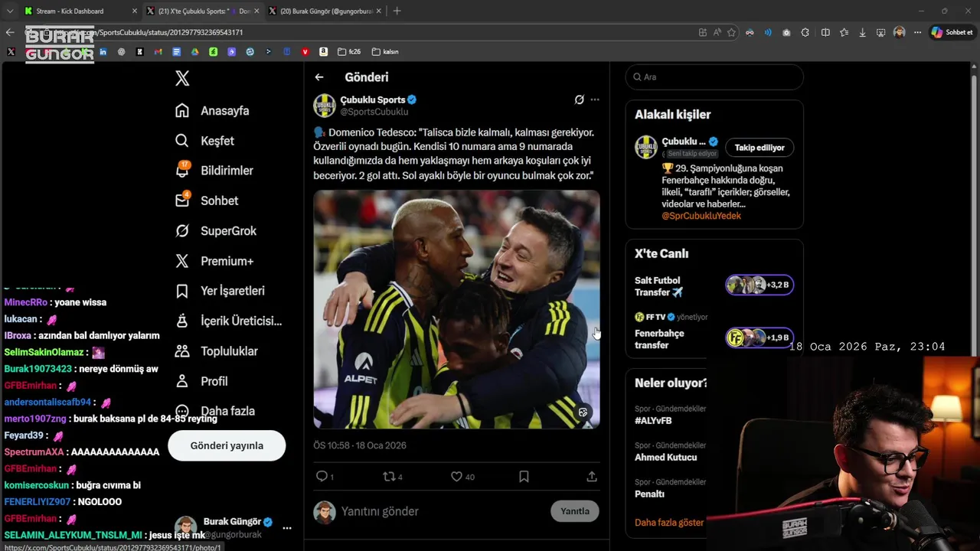Viewport: 980px width, 551px height.
Task: Repost the post using the retweet icon
Action: pos(390,477)
